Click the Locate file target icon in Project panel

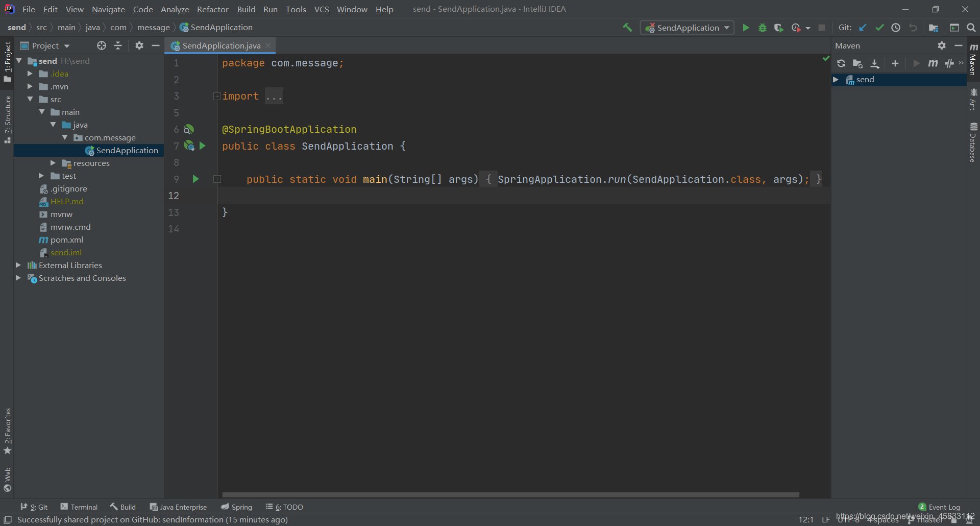click(102, 45)
